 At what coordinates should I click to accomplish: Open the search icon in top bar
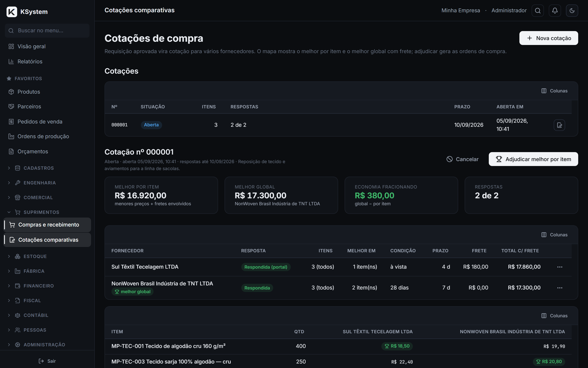538,10
